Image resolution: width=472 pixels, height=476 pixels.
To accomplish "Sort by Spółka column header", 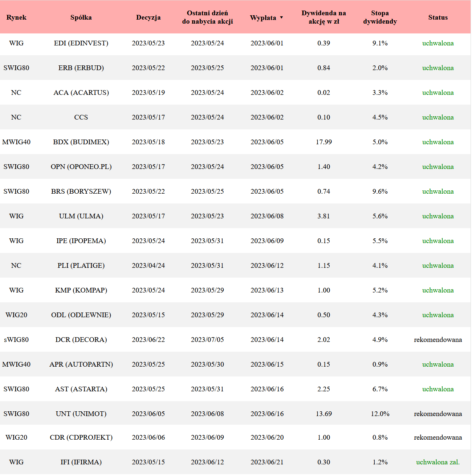I will (81, 17).
